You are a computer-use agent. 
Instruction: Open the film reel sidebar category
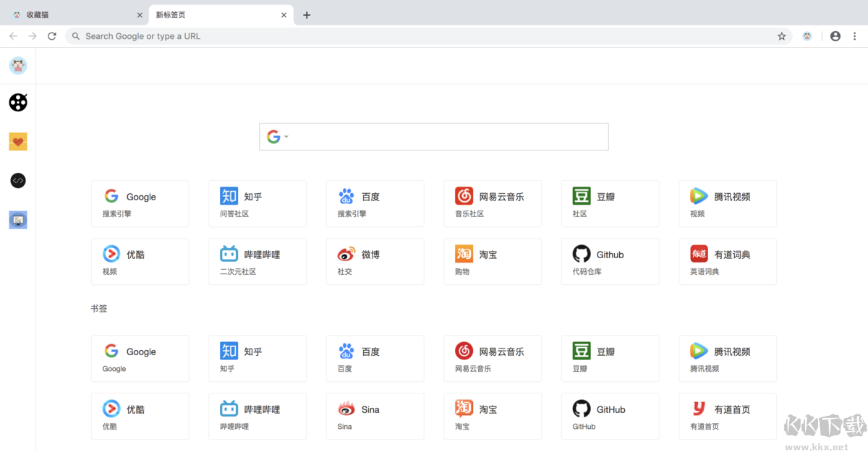coord(18,103)
